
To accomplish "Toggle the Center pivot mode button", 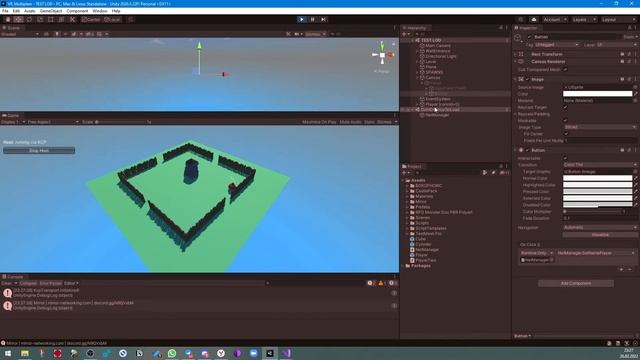I will [x=91, y=20].
